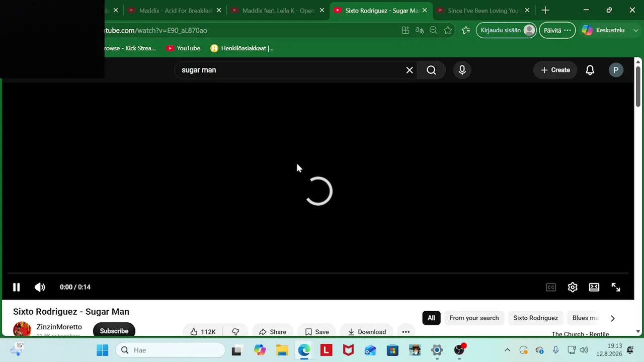Open Copilot from the taskbar
Screen dimensions: 644x362
(x=260, y=350)
